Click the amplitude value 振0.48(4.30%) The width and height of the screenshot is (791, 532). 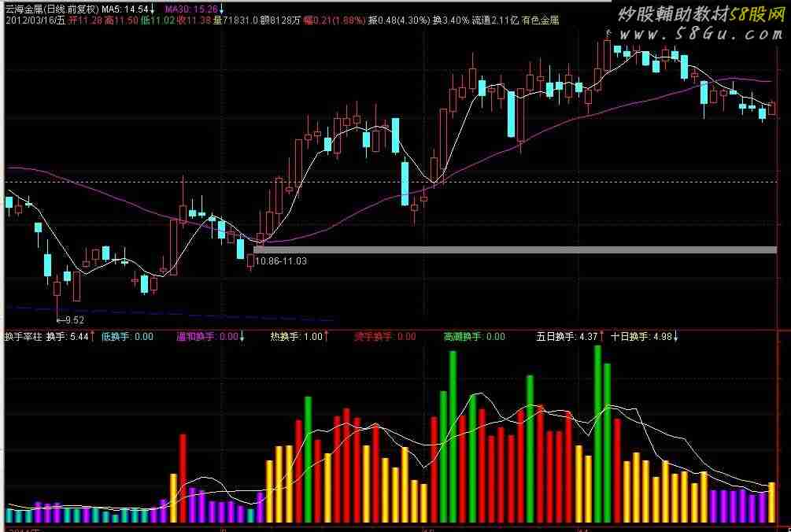pyautogui.click(x=400, y=20)
